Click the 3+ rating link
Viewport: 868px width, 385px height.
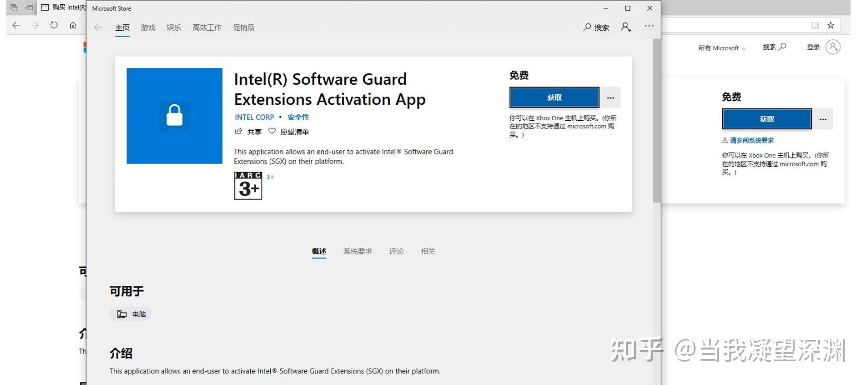click(270, 177)
